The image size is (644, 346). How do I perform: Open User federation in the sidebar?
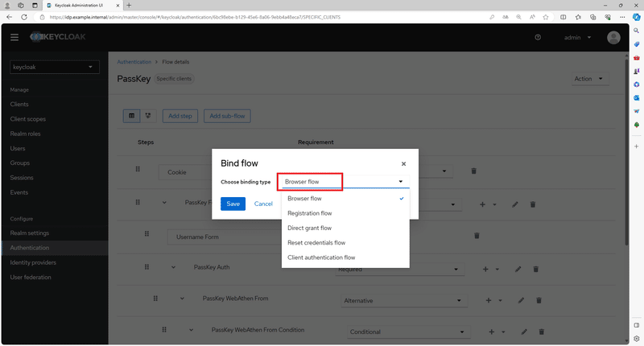[x=31, y=277]
